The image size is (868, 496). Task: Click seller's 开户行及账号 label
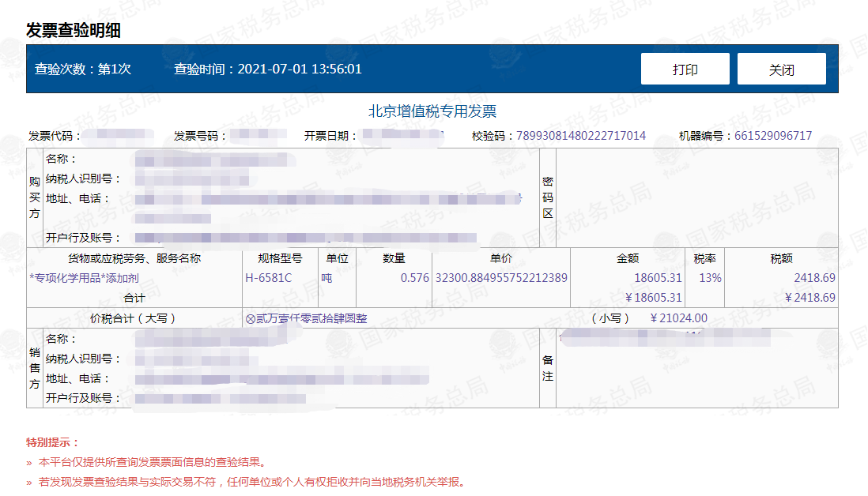pyautogui.click(x=82, y=398)
